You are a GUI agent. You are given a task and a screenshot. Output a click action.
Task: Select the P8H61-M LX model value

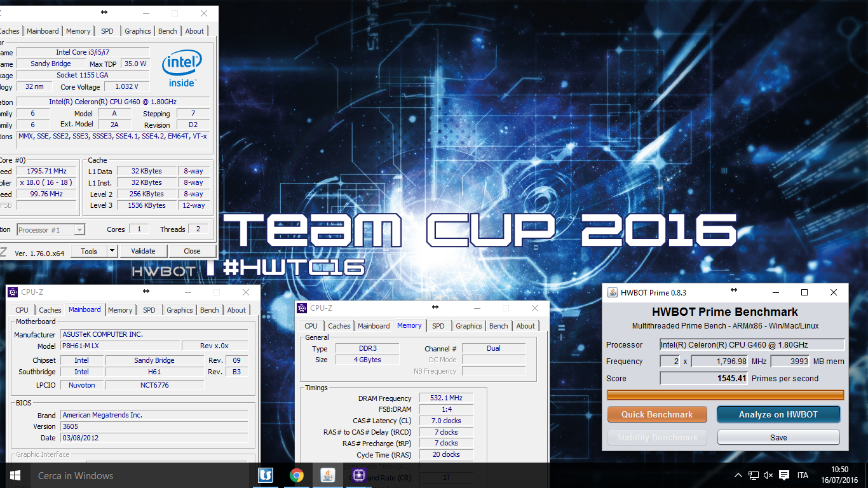[x=119, y=346]
